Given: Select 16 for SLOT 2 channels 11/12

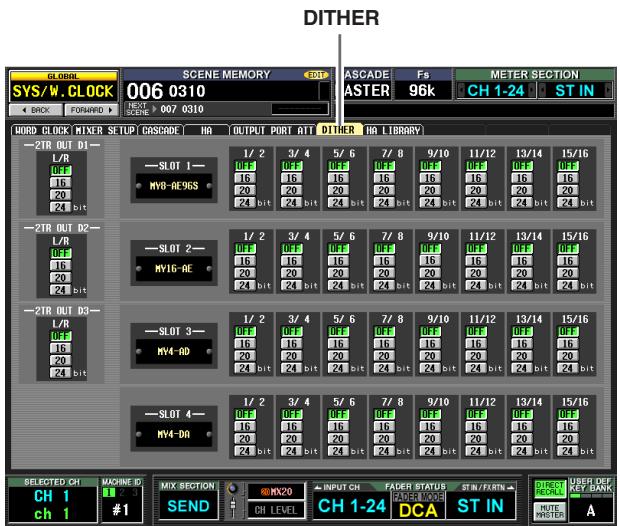Looking at the screenshot, I should pyautogui.click(x=476, y=261).
